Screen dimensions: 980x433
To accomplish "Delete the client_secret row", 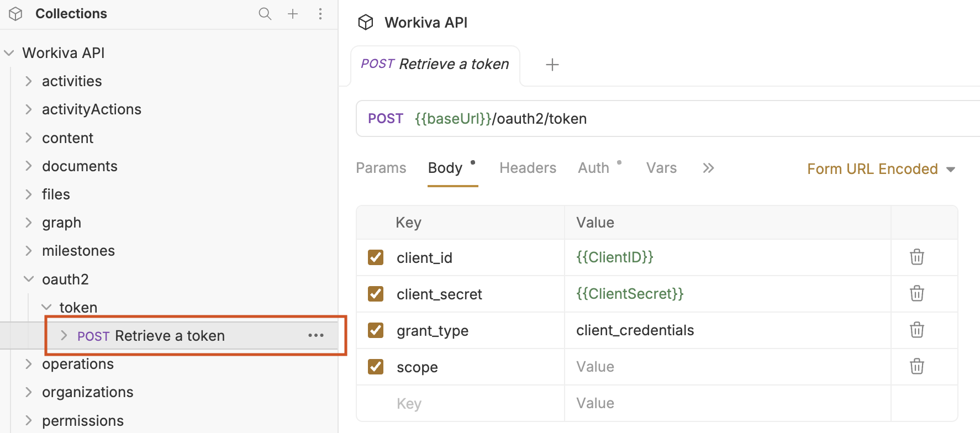I will (917, 293).
